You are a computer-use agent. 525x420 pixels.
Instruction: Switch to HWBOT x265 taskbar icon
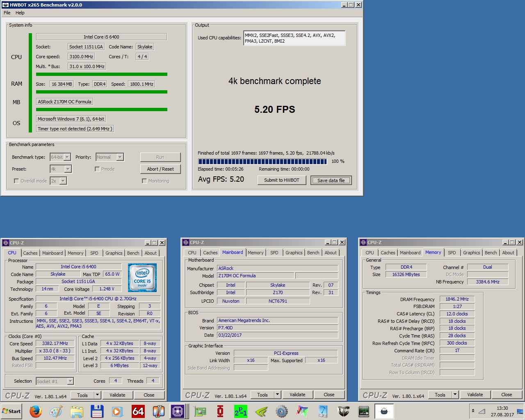[x=384, y=411]
